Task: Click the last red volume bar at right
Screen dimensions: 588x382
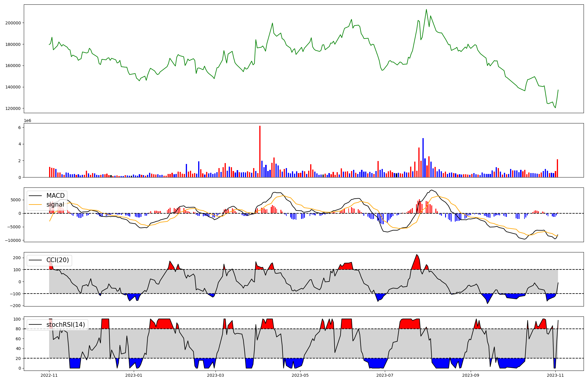Action: [x=557, y=169]
